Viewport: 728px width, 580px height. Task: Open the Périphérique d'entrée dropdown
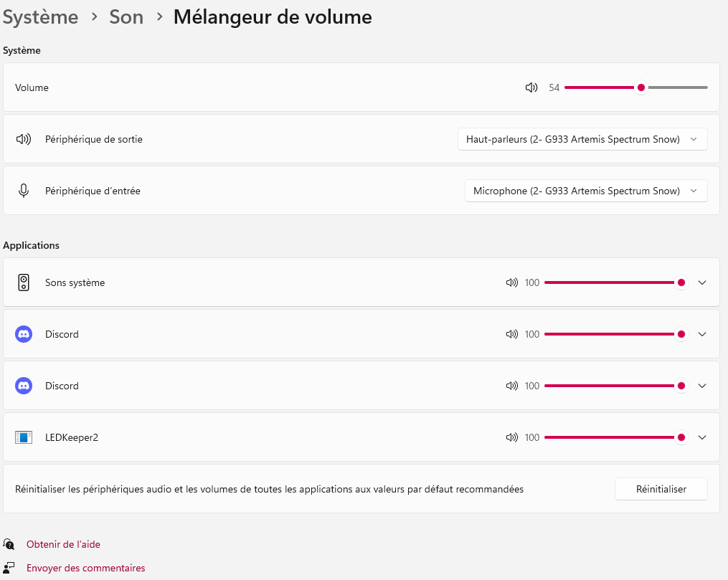(x=586, y=191)
